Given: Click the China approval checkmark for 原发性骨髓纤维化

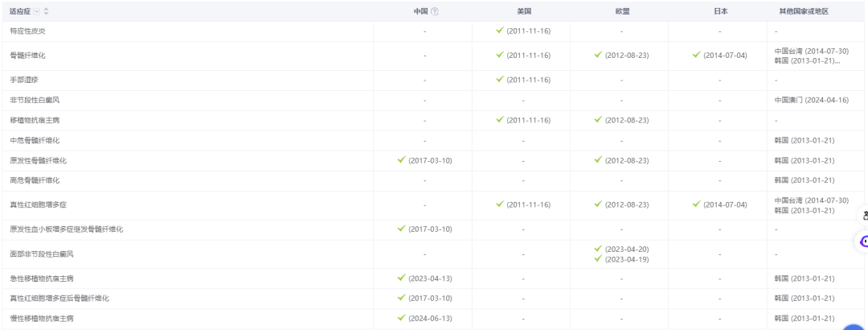Looking at the screenshot, I should 402,160.
